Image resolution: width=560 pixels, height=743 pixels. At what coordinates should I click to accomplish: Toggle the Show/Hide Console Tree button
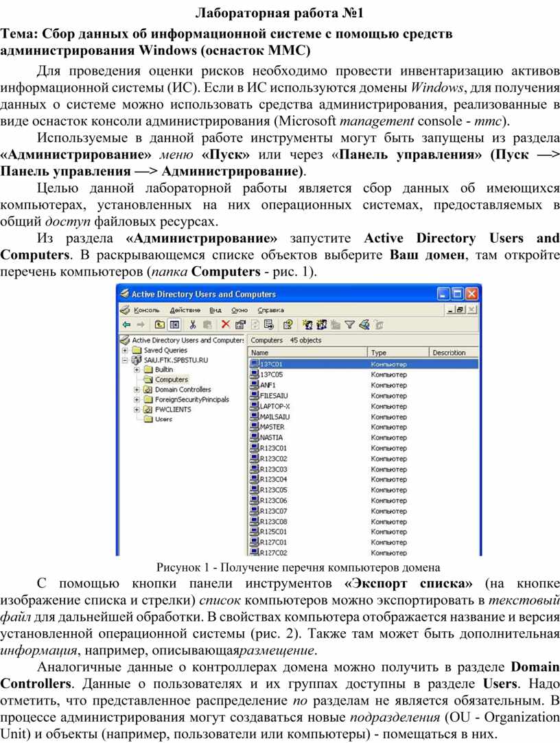(x=174, y=325)
